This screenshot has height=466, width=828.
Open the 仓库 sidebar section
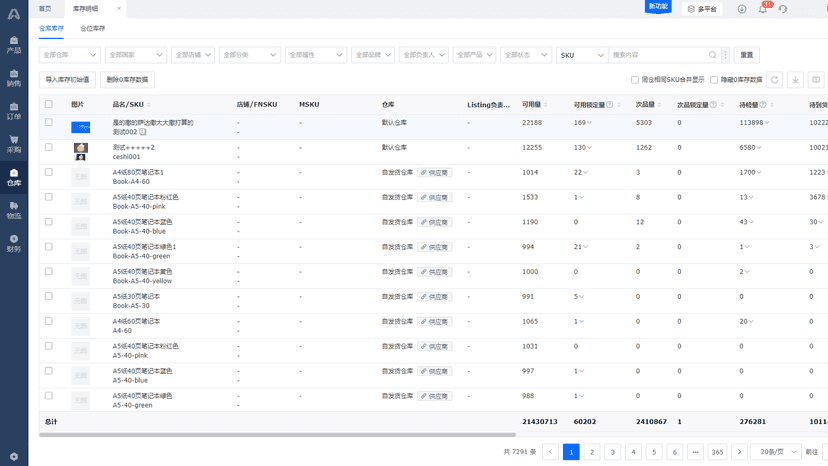[14, 178]
